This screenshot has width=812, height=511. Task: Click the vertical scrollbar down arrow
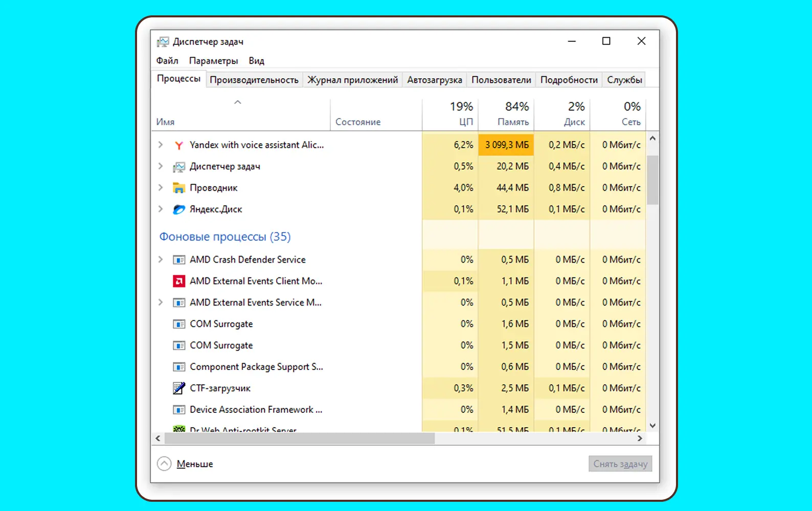(652, 426)
